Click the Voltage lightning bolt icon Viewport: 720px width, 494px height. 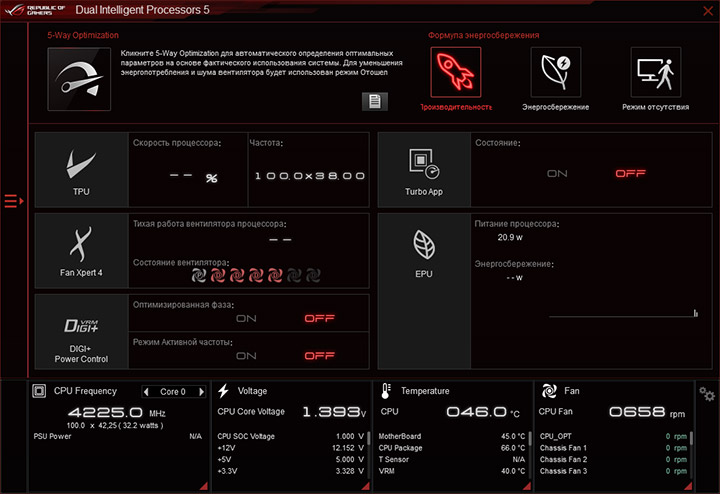224,391
